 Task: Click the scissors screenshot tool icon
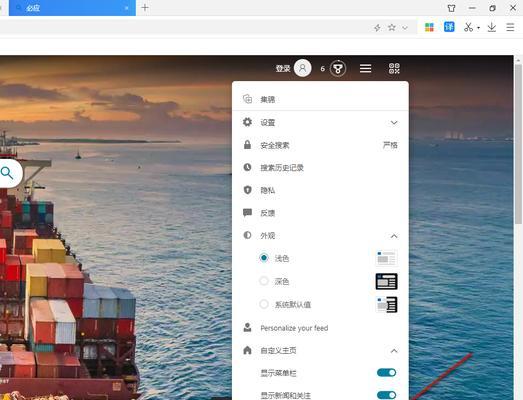(x=468, y=27)
